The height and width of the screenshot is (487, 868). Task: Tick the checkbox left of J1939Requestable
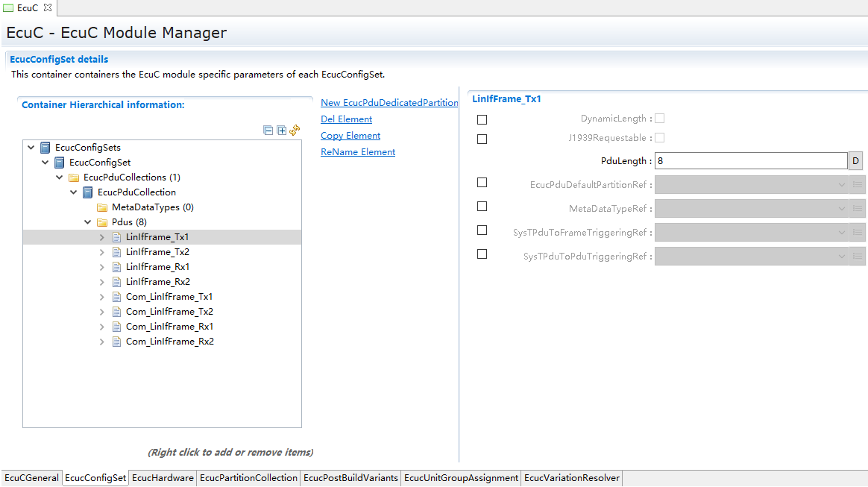point(482,139)
